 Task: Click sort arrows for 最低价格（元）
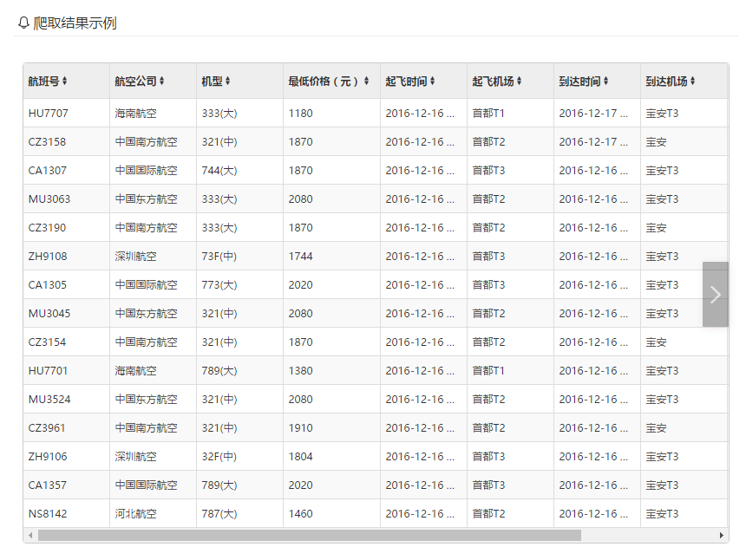(x=366, y=81)
